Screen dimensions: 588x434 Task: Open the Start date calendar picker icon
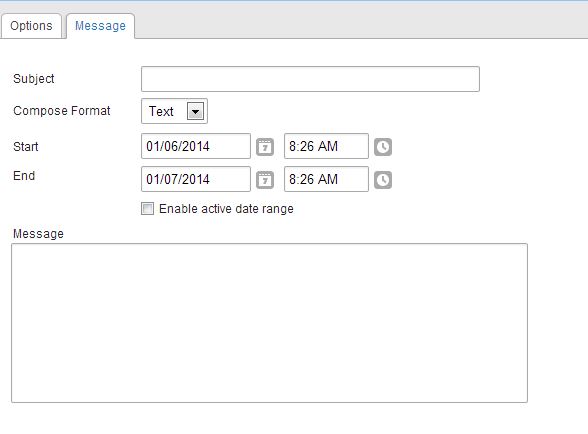click(265, 147)
